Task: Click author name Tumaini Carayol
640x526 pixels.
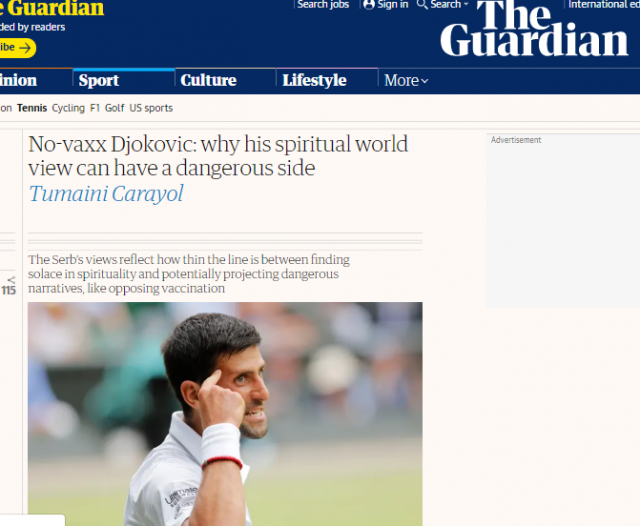Action: point(106,193)
